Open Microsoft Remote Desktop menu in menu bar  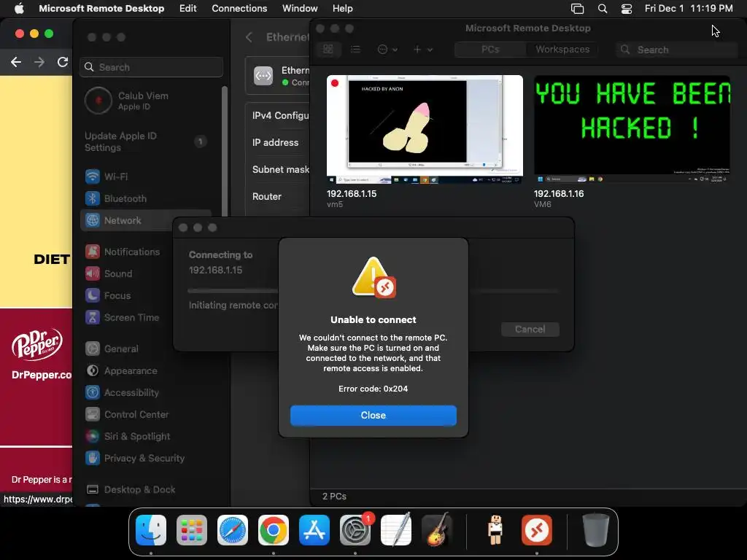101,8
